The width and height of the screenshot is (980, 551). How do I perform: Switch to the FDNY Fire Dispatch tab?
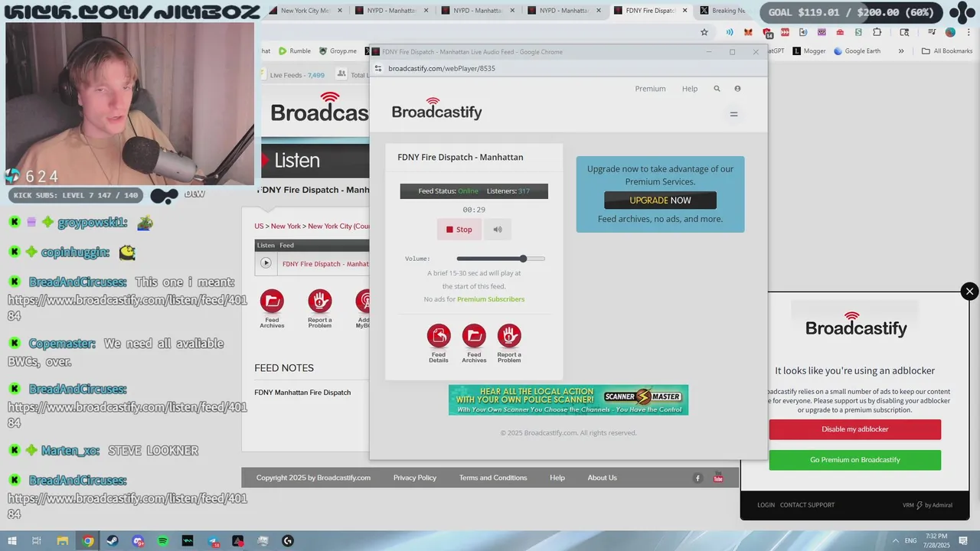pyautogui.click(x=649, y=11)
